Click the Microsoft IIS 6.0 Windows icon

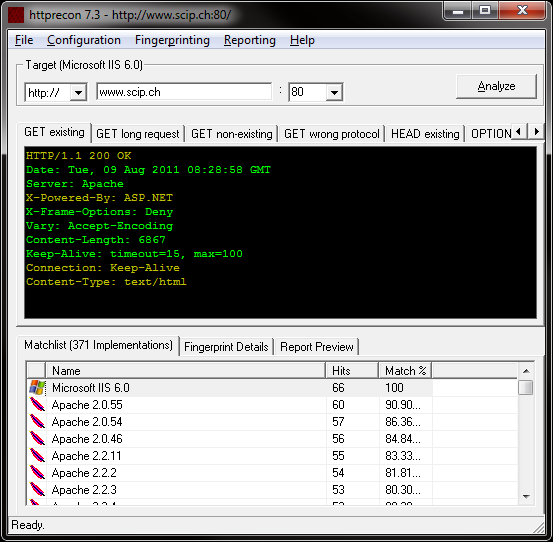pyautogui.click(x=37, y=388)
